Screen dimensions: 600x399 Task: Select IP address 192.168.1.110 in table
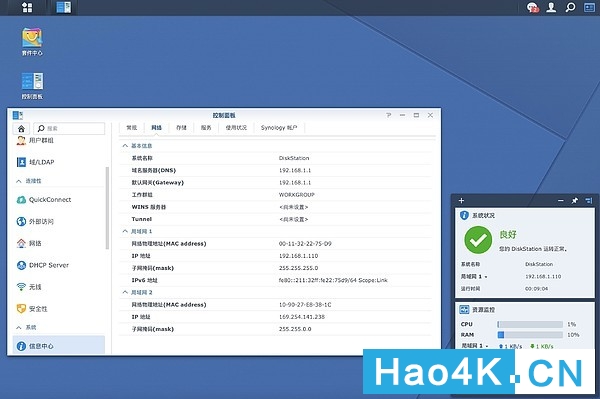tap(298, 256)
